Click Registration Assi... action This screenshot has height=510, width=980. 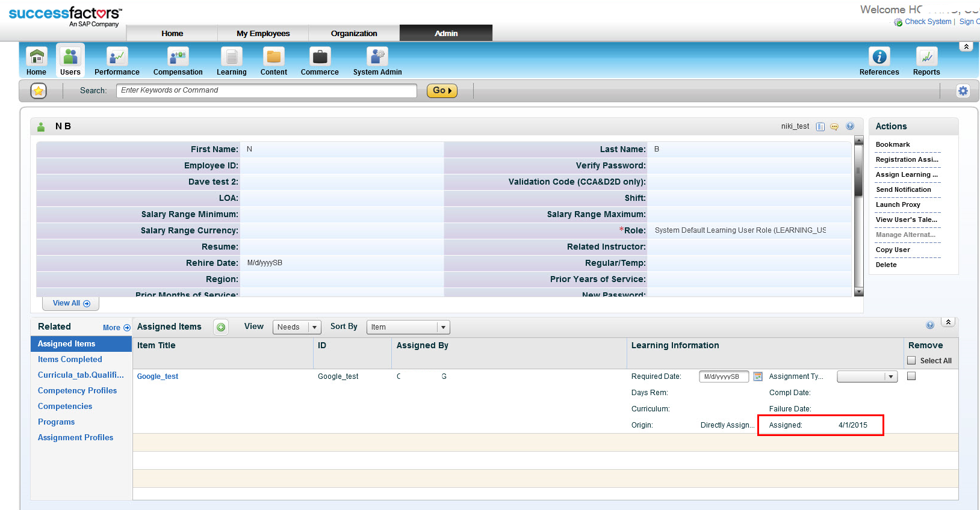[x=907, y=159]
